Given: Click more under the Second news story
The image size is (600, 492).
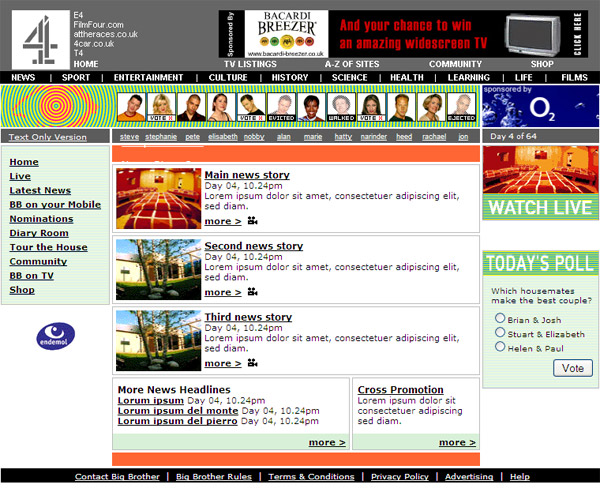Looking at the screenshot, I should point(223,292).
